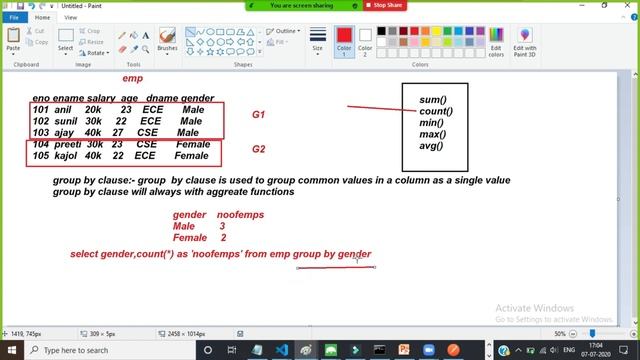The height and width of the screenshot is (360, 640).
Task: Pick the black color swatch
Action: (381, 31)
